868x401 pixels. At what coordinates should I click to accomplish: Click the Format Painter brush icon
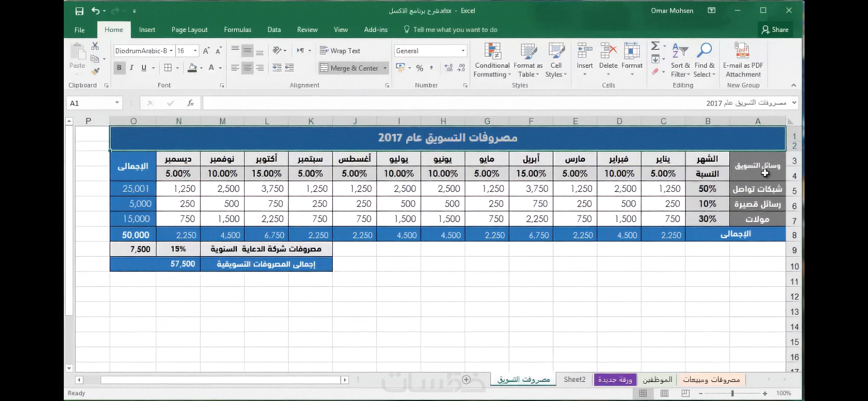(x=96, y=71)
